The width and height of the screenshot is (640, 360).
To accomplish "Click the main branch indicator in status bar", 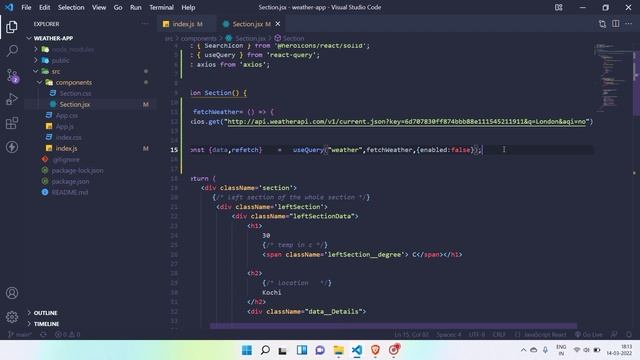I will tap(20, 334).
